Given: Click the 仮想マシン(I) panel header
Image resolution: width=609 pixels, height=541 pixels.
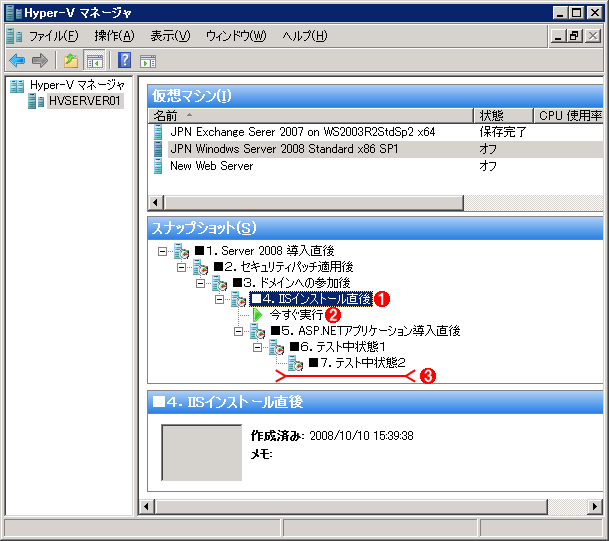Looking at the screenshot, I should pos(375,96).
